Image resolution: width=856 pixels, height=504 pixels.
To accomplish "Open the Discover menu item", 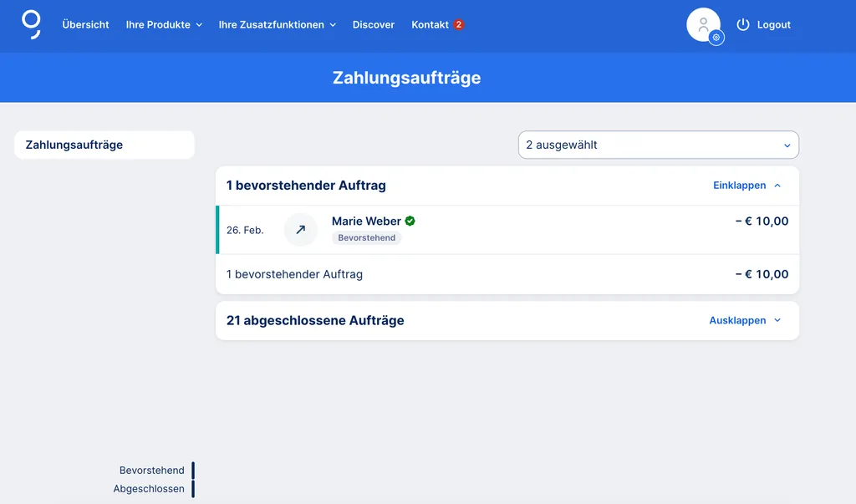I will pyautogui.click(x=374, y=25).
